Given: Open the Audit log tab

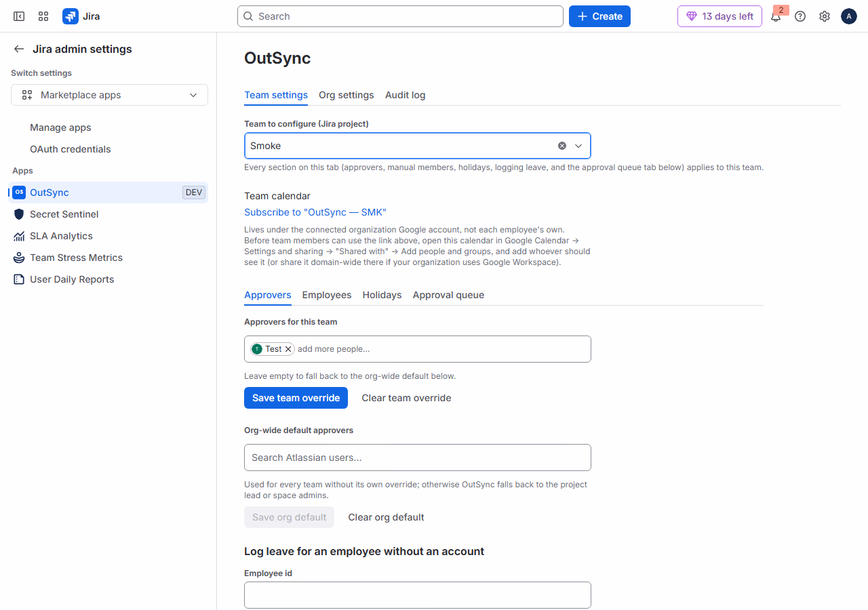Looking at the screenshot, I should point(406,95).
